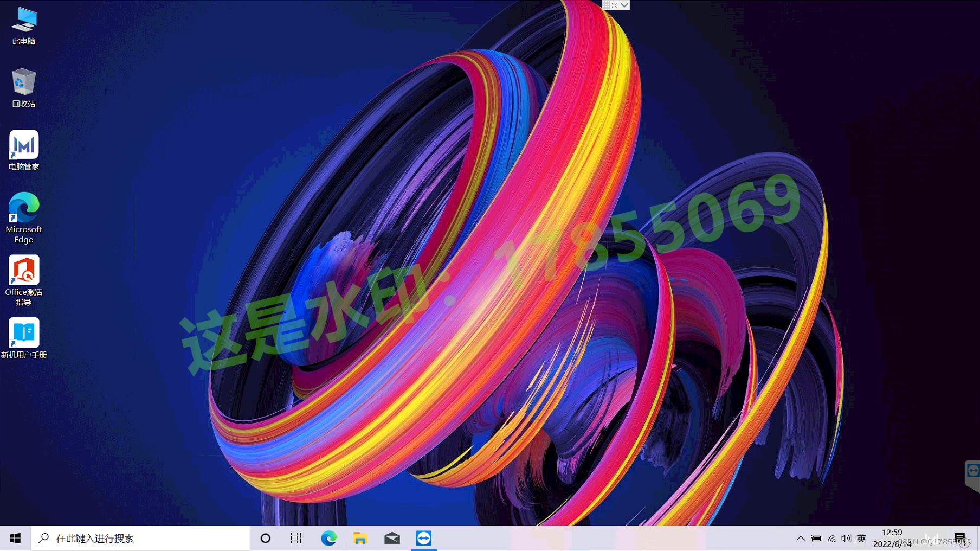Screen dimensions: 980x551
Task: Open Cortana circle button on taskbar
Action: [266, 538]
